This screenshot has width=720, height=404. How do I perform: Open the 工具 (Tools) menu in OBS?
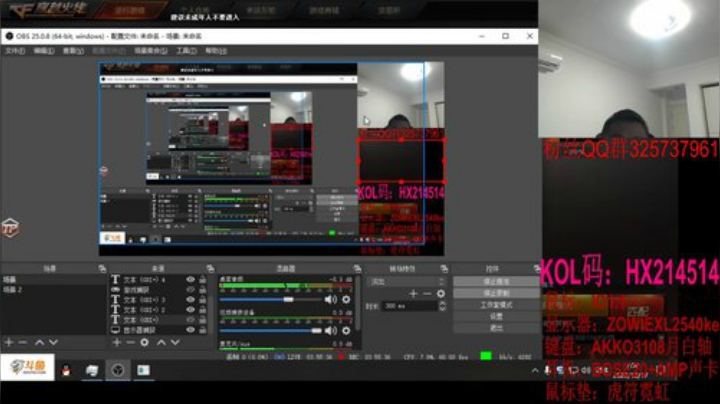click(x=186, y=51)
